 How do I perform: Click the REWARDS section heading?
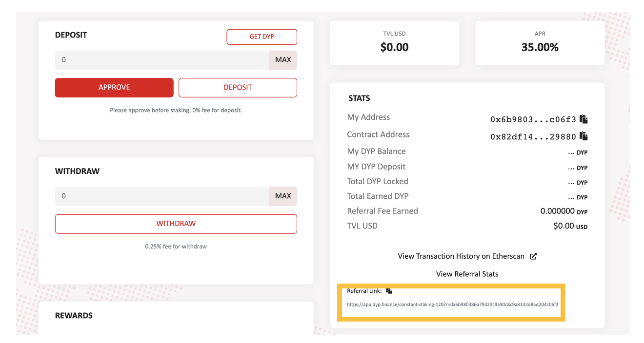click(x=74, y=316)
